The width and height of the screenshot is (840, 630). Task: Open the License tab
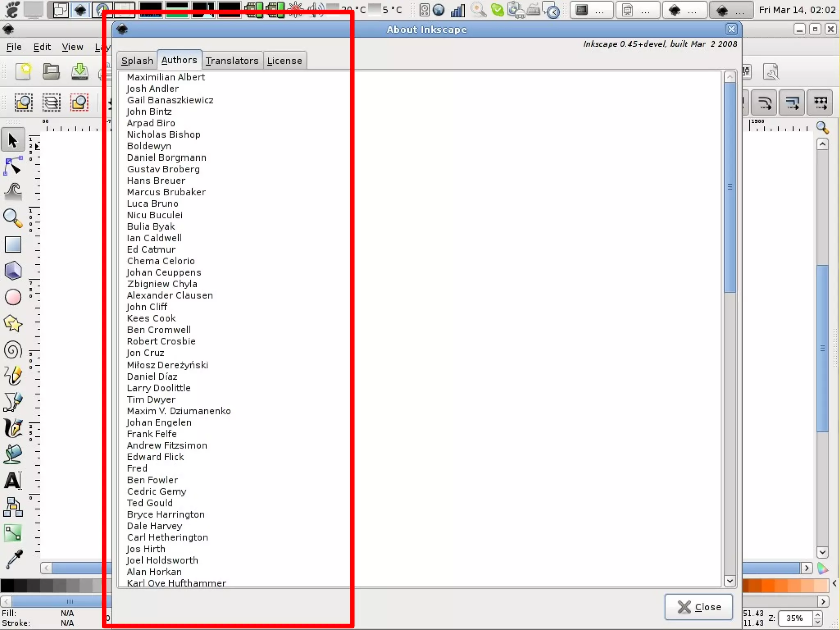pyautogui.click(x=284, y=61)
